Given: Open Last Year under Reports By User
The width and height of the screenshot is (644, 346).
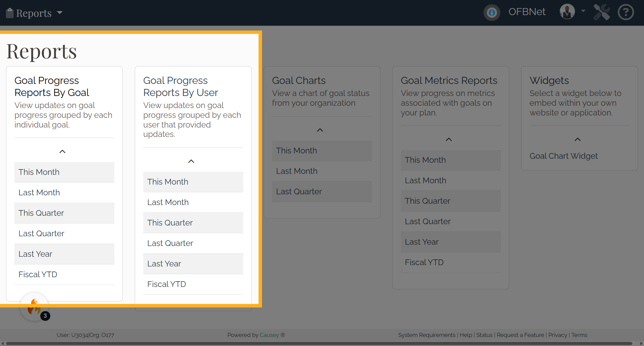Looking at the screenshot, I should (x=193, y=264).
